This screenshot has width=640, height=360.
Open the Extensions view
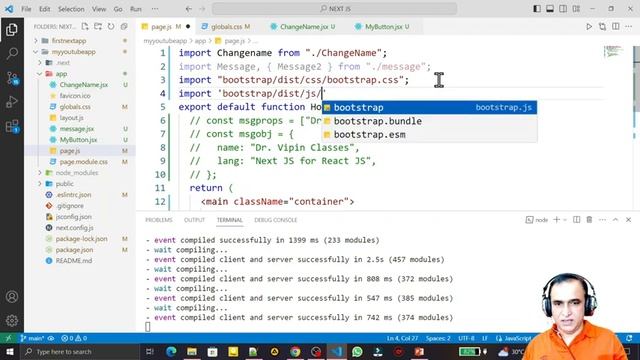click(12, 126)
